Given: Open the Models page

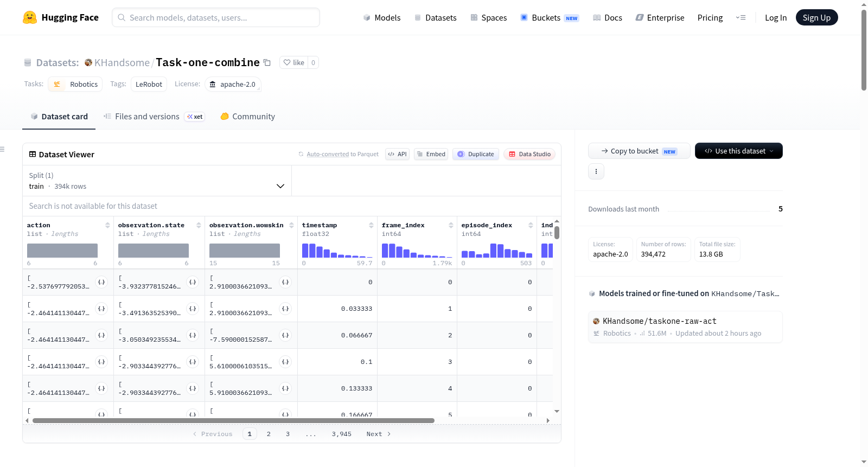Looking at the screenshot, I should pyautogui.click(x=382, y=17).
